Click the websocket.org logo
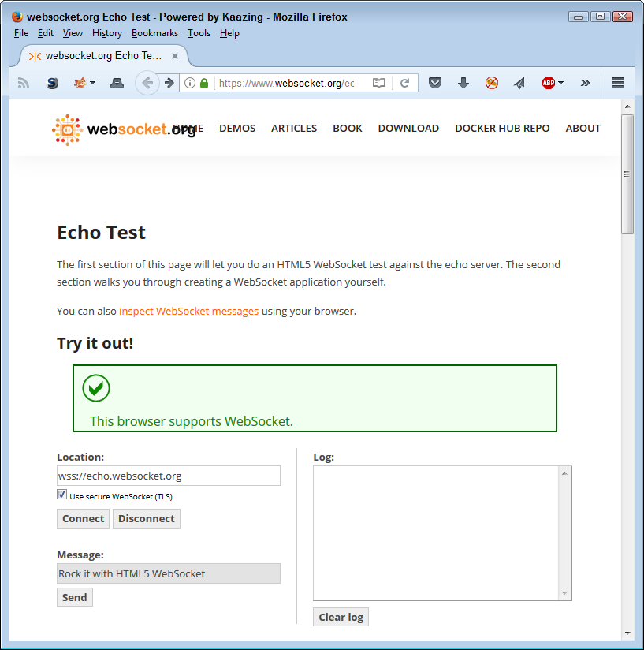644x650 pixels. point(124,129)
